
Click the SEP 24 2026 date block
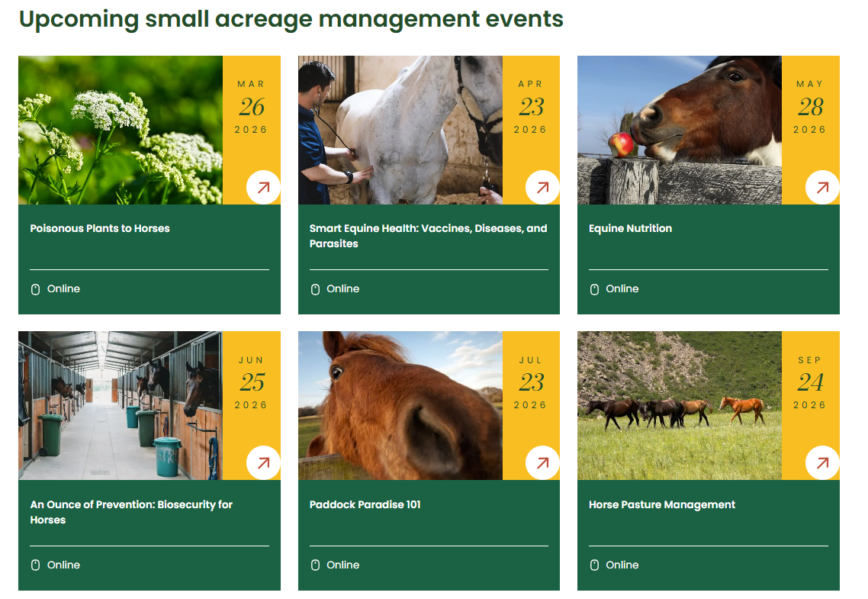811,382
